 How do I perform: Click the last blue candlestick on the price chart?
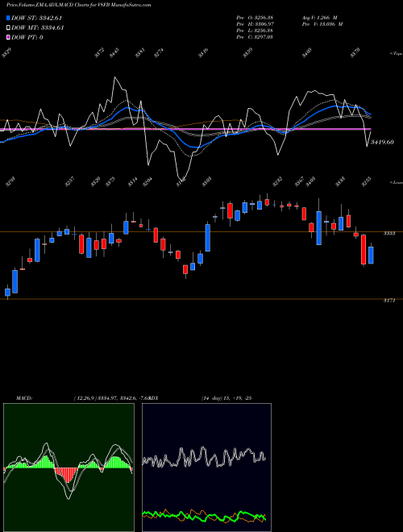371,256
